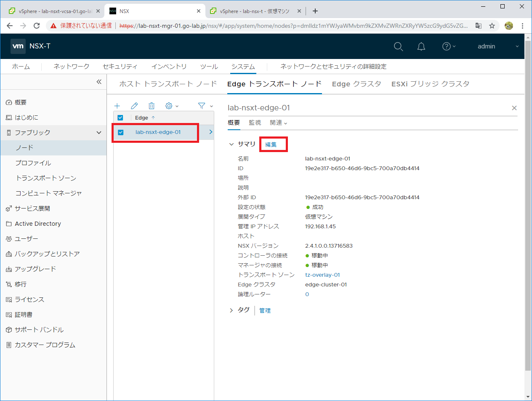Viewport: 532px width, 401px height.
Task: Expand the タグ section
Action: [231, 310]
